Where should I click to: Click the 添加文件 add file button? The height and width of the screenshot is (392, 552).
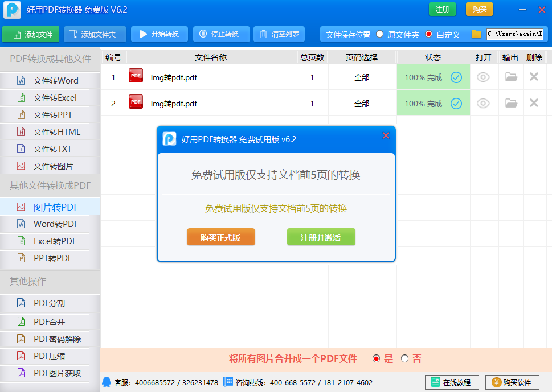click(31, 34)
